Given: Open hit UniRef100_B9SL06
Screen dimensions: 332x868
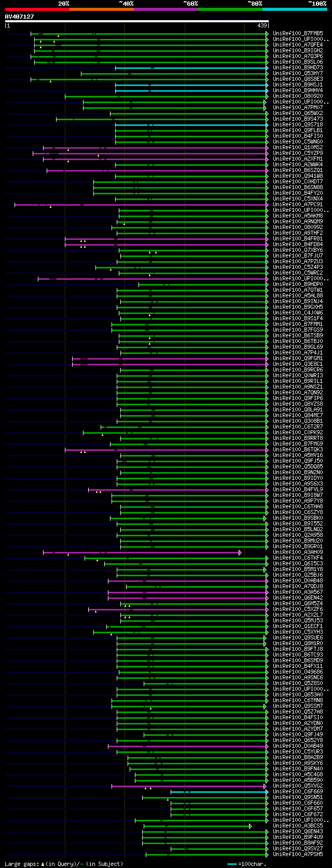Looking at the screenshot, I should [x=298, y=62].
